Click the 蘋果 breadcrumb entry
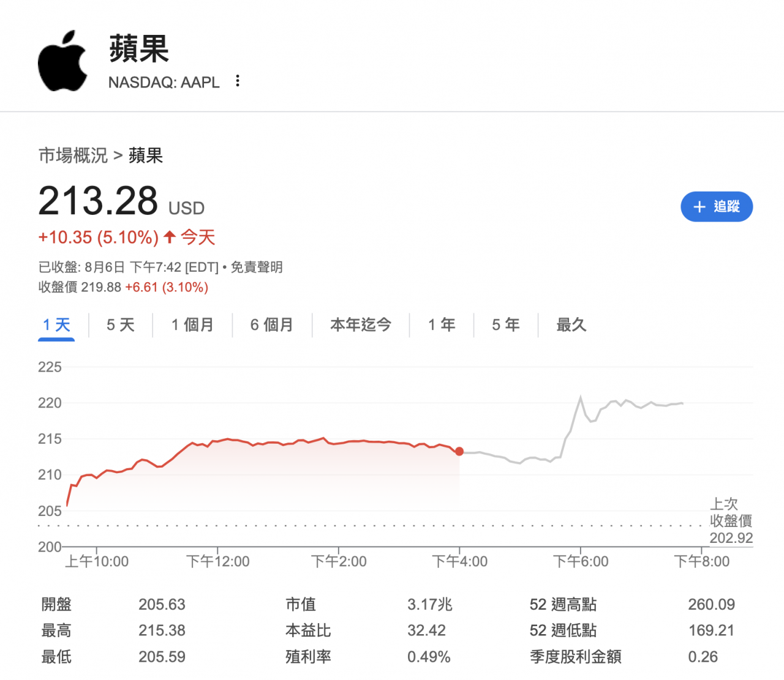 tap(145, 156)
